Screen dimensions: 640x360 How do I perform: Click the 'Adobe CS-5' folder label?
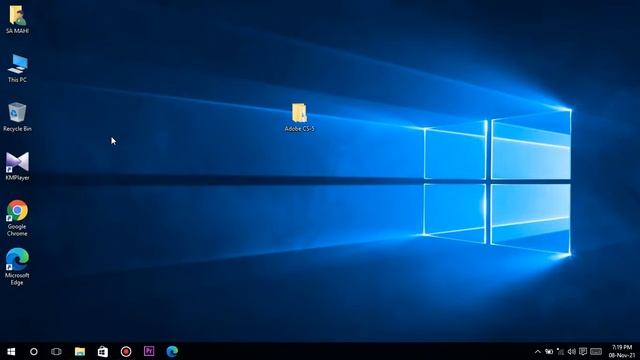[300, 129]
